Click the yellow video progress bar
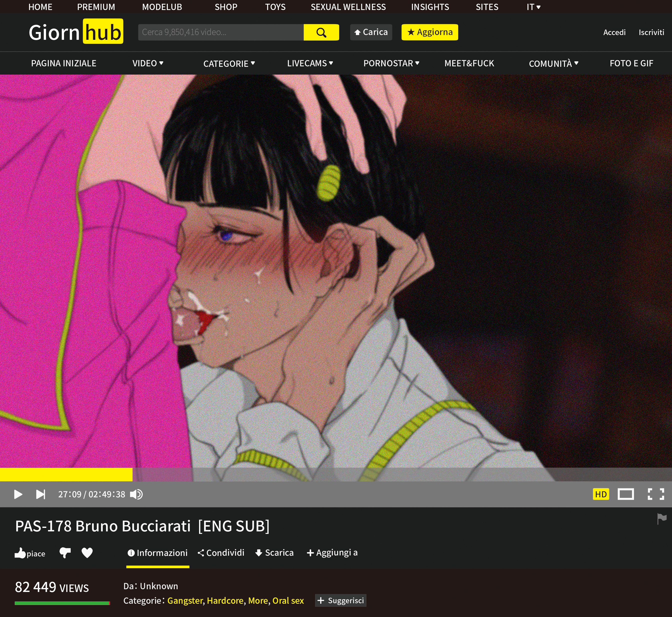The width and height of the screenshot is (672, 617). 66,474
